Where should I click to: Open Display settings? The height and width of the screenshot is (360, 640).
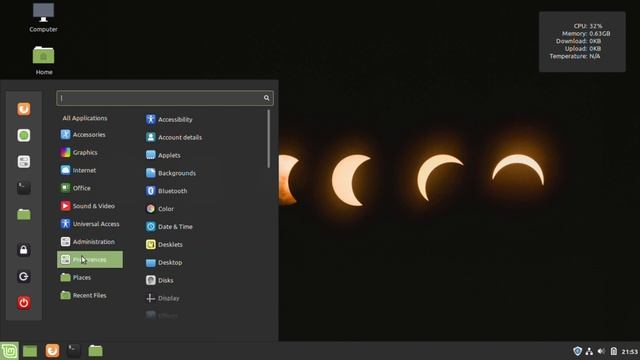[x=162, y=298]
